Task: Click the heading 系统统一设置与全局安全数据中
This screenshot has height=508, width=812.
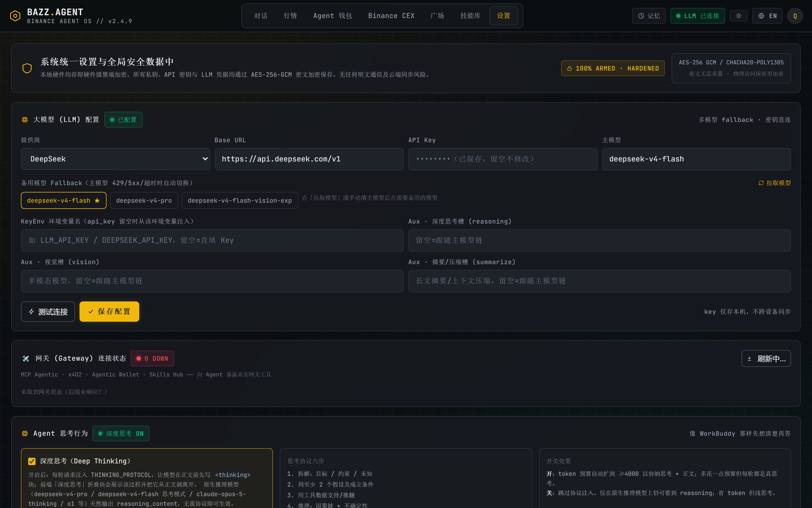Action: 107,62
